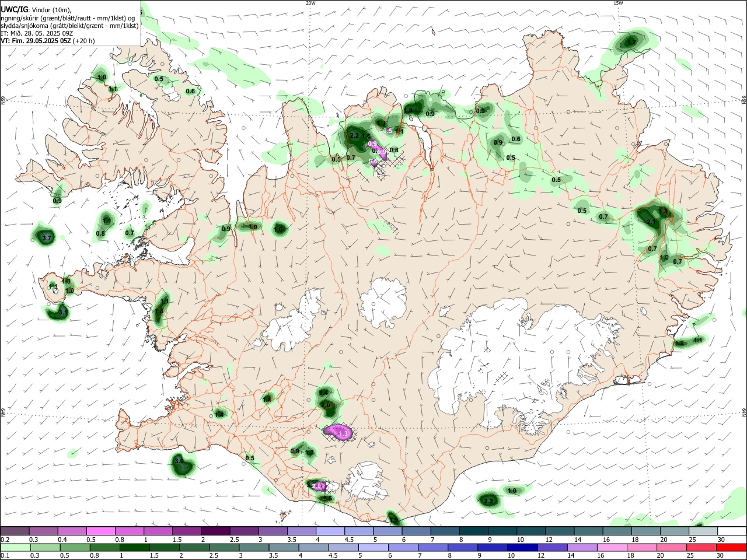Viewport: 747px width, 560px height.
Task: Click the '1.6' precipitation value in the northwest interior
Action: coord(278,230)
